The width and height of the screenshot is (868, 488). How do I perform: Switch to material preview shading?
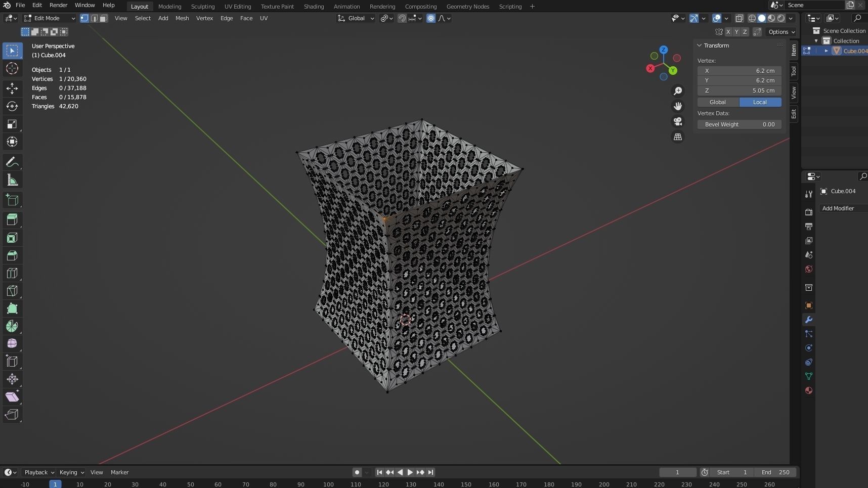[771, 18]
